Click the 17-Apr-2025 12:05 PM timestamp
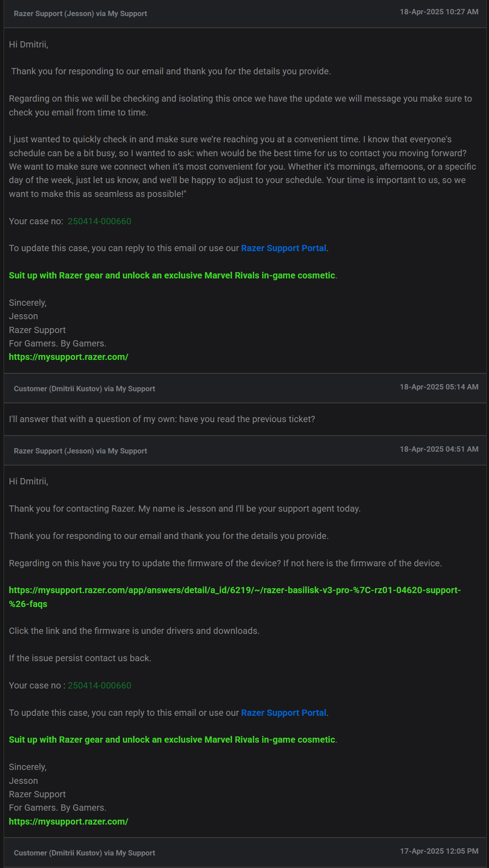 439,851
